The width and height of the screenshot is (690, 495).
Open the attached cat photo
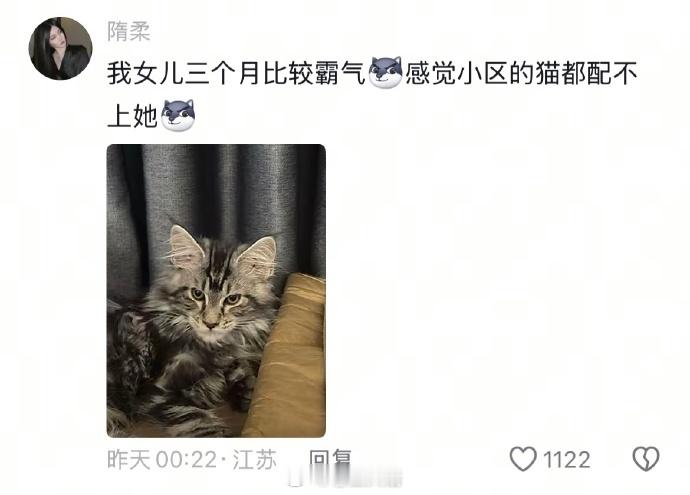coord(216,290)
